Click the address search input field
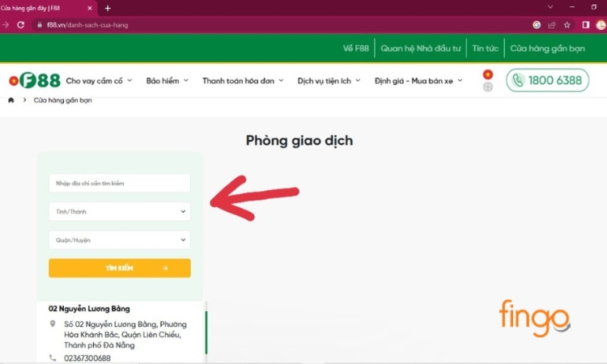 pos(120,183)
